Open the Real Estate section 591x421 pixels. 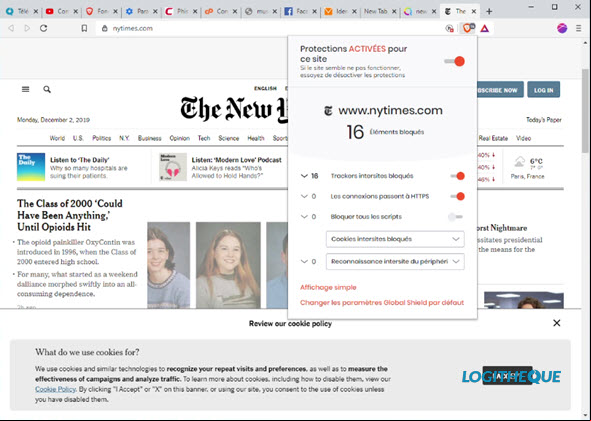[493, 138]
